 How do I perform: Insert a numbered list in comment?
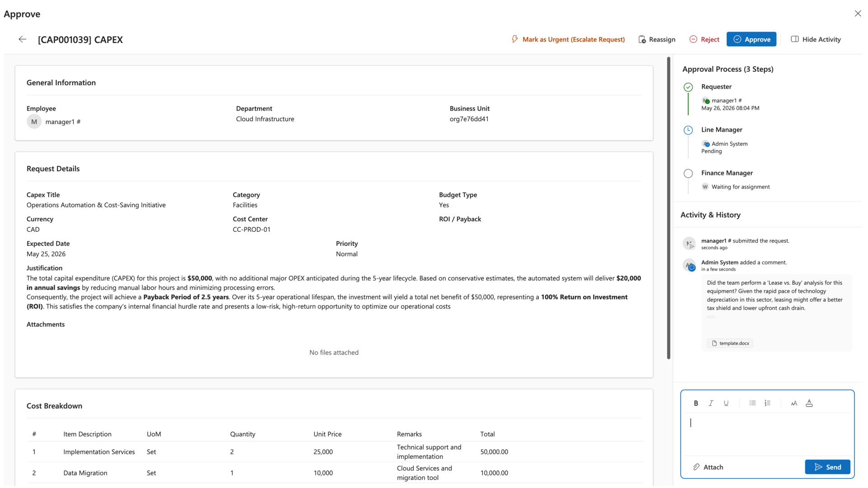click(767, 403)
